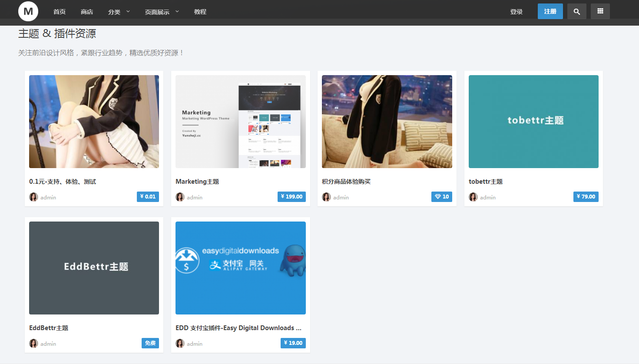The image size is (639, 364).
Task: Open the dark gray EddBettr主题 thumbnail
Action: tap(94, 268)
